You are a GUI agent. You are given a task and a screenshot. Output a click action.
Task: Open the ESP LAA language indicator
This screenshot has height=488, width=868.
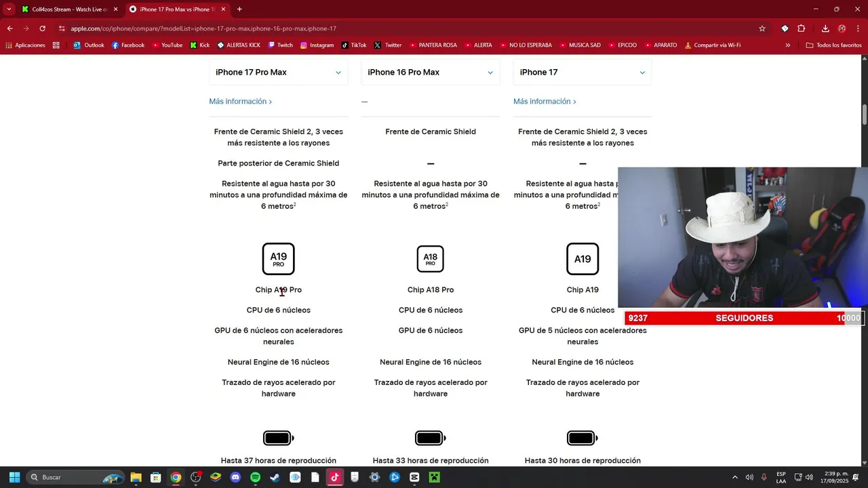(x=781, y=477)
